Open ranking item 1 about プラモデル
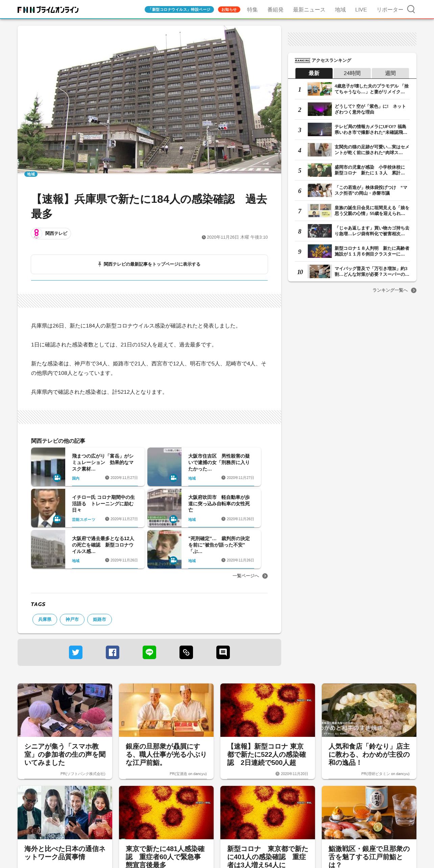This screenshot has height=868, width=434. coord(352,89)
